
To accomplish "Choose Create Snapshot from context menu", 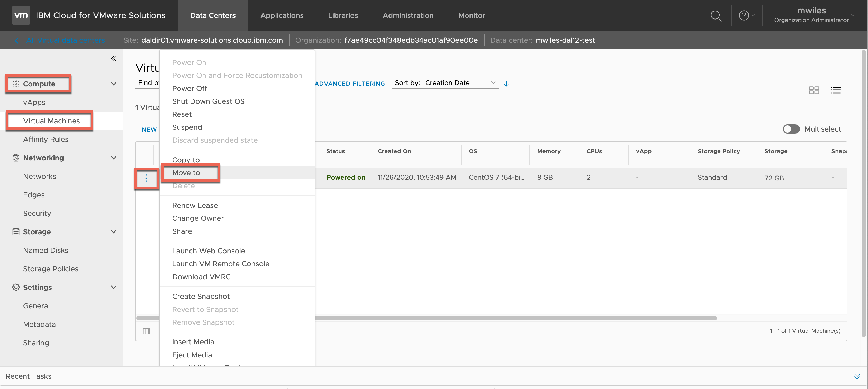I will (x=201, y=297).
